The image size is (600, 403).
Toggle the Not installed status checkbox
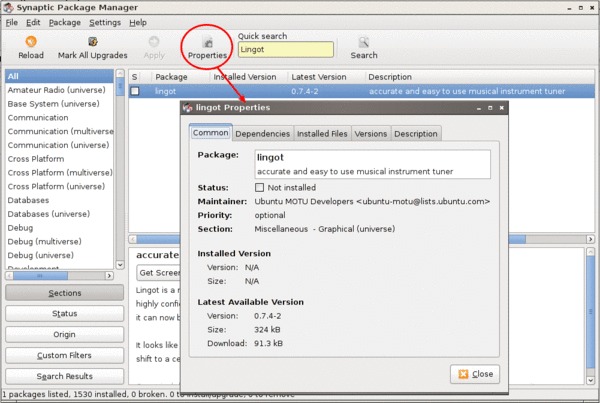pos(261,187)
